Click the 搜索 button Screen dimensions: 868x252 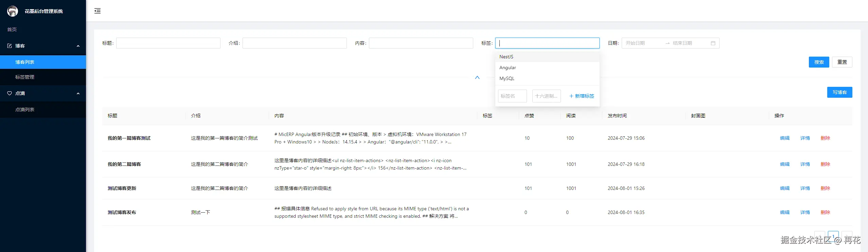coord(819,62)
